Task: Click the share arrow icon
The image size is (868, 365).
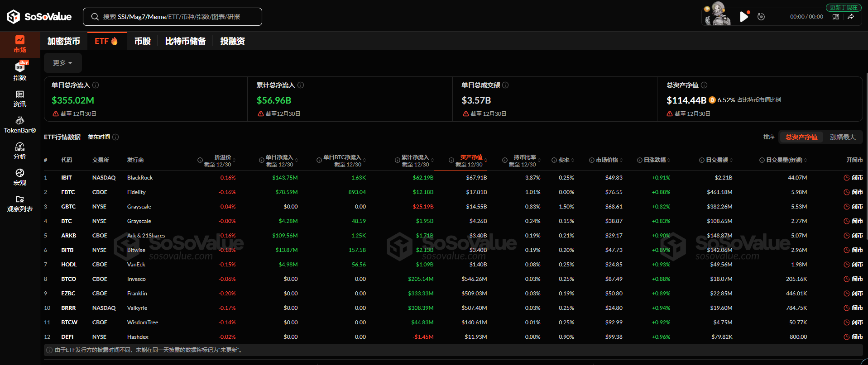Action: (851, 17)
